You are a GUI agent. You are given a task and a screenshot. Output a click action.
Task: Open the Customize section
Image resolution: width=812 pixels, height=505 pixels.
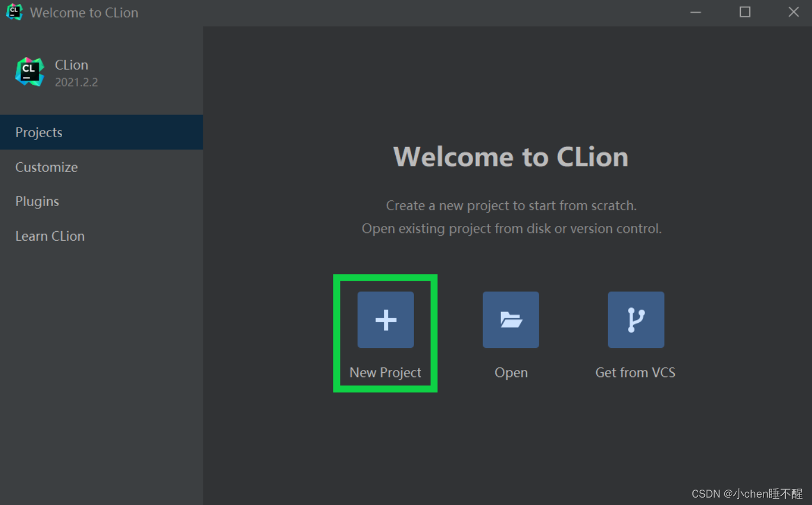point(101,167)
